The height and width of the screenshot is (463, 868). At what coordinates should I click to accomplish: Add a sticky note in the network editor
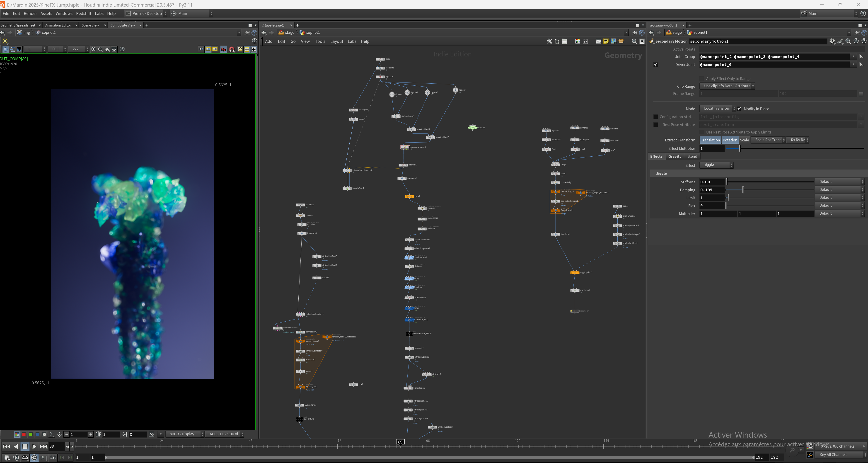(x=606, y=41)
